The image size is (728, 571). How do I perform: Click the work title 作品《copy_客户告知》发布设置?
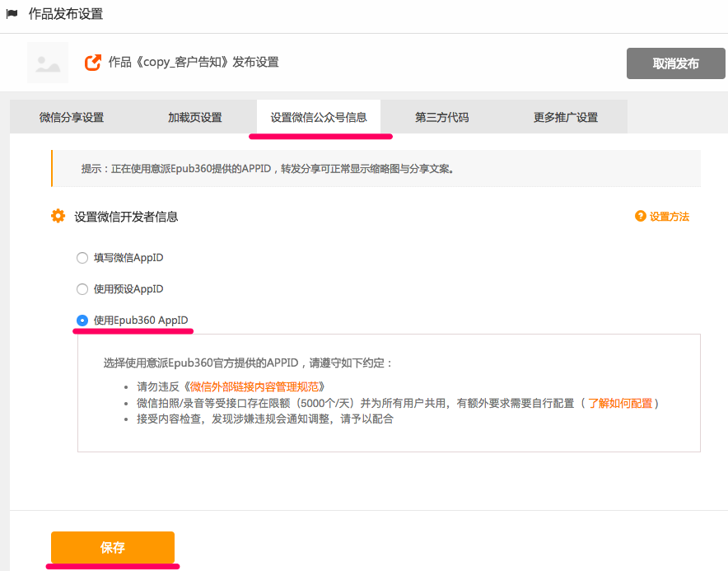coord(194,63)
